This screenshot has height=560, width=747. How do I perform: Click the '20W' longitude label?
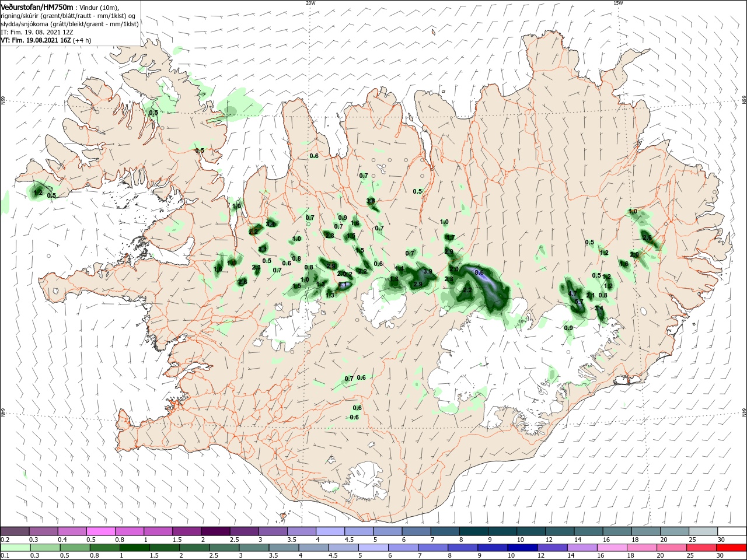[x=310, y=3]
